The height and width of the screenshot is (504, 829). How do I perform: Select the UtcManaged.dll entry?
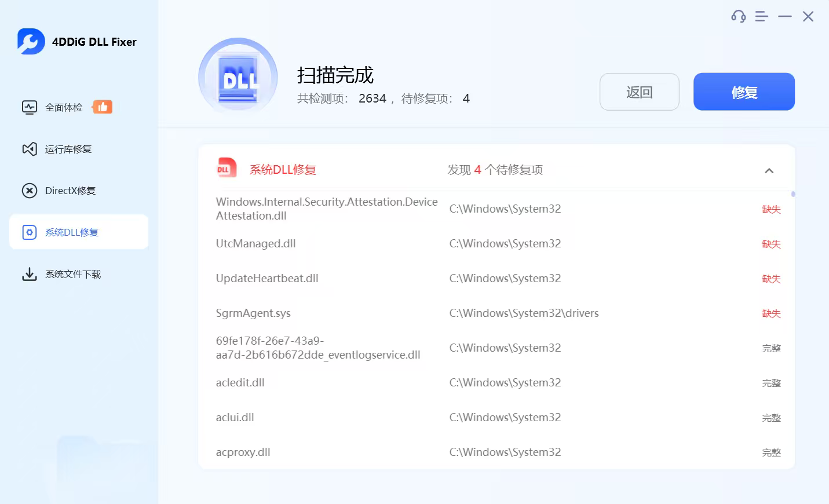498,244
